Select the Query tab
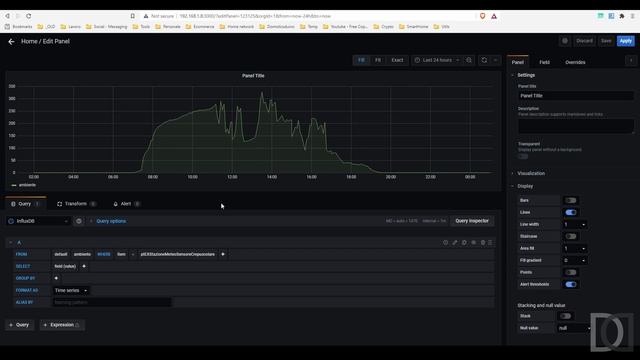 coord(25,204)
